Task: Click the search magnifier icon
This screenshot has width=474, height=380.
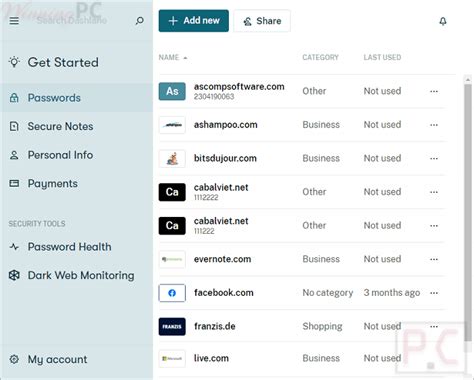Action: click(140, 21)
